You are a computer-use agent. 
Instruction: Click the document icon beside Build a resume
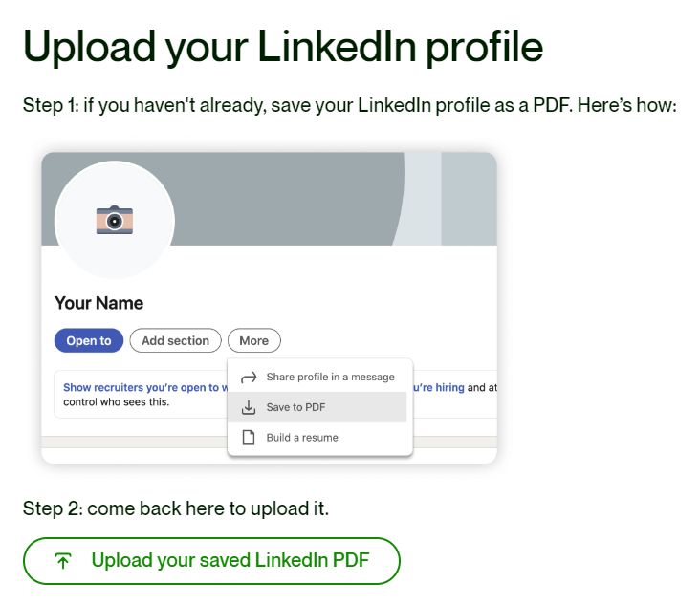click(249, 438)
